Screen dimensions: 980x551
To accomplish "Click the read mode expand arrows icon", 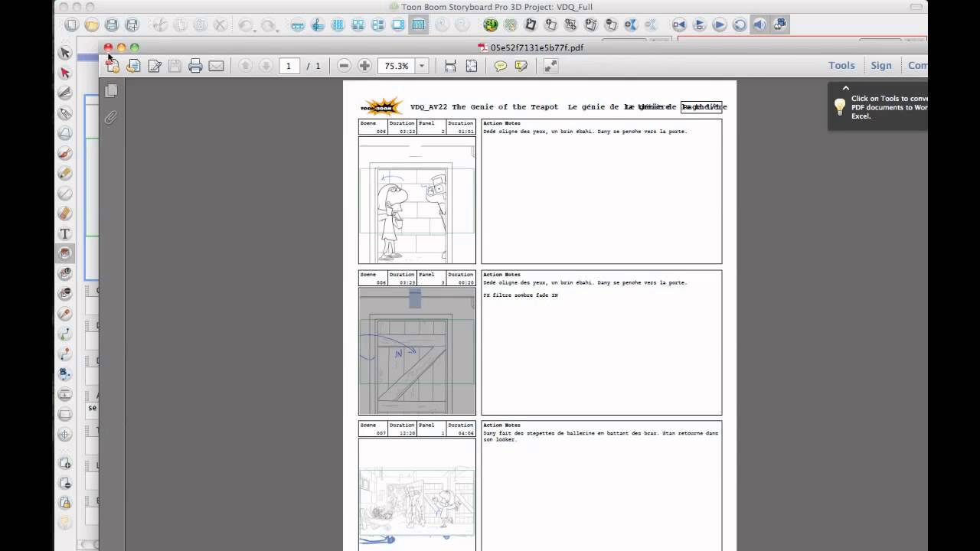I will point(550,66).
